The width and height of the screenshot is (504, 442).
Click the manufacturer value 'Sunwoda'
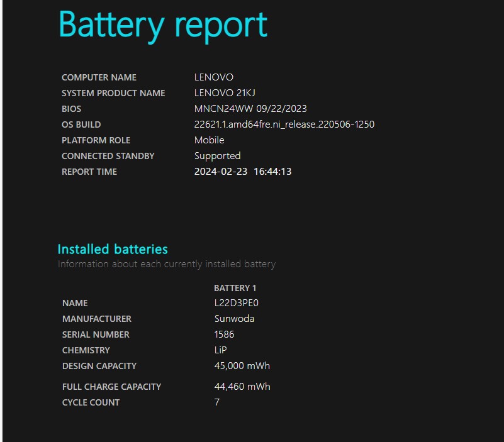coord(234,319)
